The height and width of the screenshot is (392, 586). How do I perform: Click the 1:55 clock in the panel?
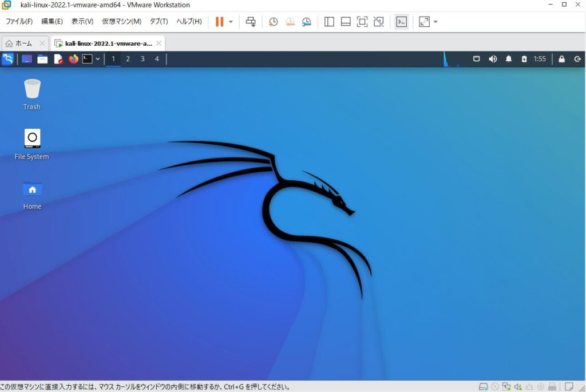540,59
